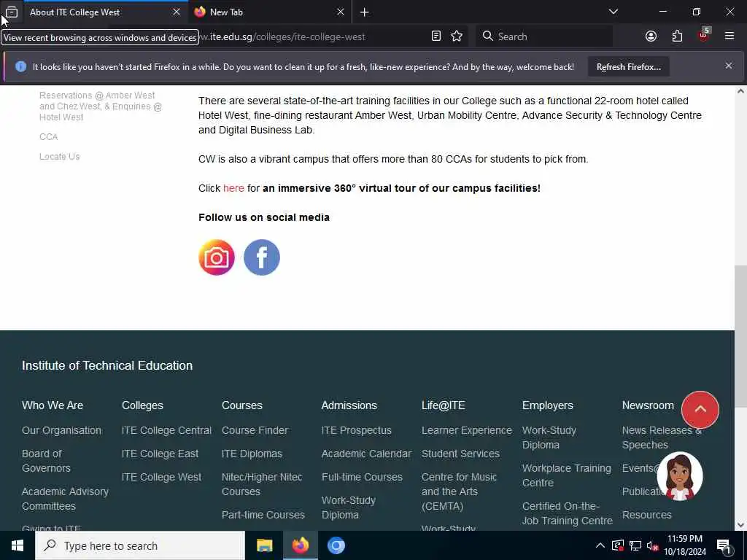Open Workplace Training Centre link
Viewport: 747px width, 560px height.
(x=566, y=475)
